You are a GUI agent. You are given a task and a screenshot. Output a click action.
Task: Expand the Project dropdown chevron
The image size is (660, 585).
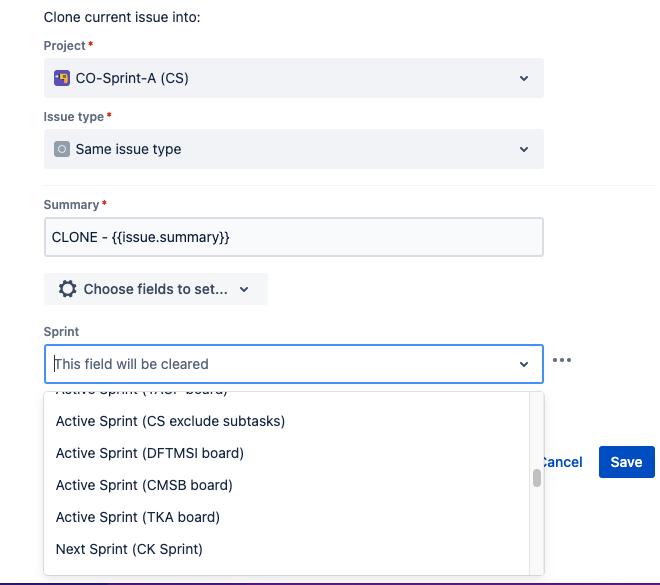pos(524,78)
